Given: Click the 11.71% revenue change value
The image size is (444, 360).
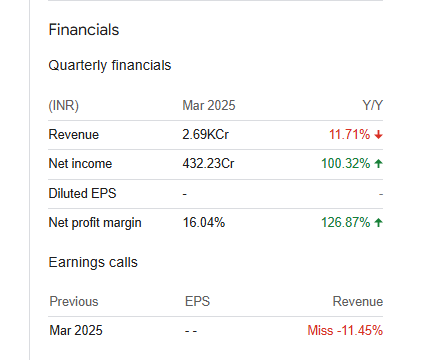Looking at the screenshot, I should click(x=349, y=135).
